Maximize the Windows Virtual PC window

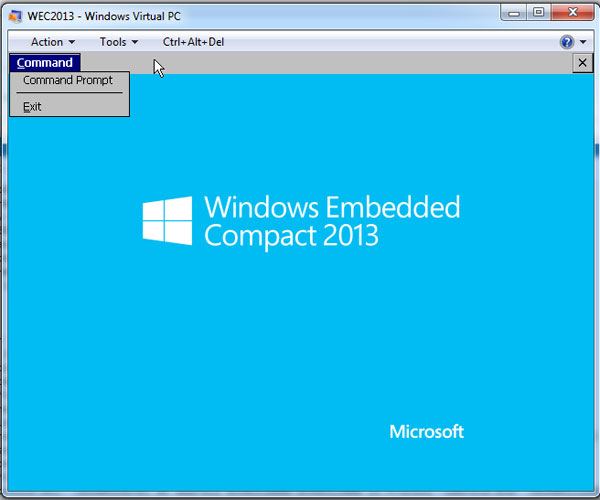538,12
